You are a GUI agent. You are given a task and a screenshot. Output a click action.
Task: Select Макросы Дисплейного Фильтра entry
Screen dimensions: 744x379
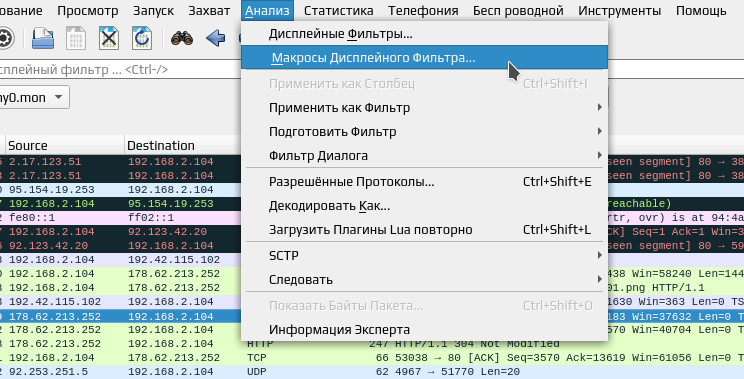(x=424, y=57)
